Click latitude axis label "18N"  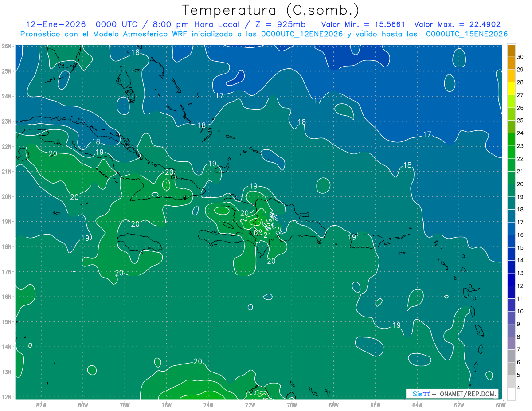[6, 247]
